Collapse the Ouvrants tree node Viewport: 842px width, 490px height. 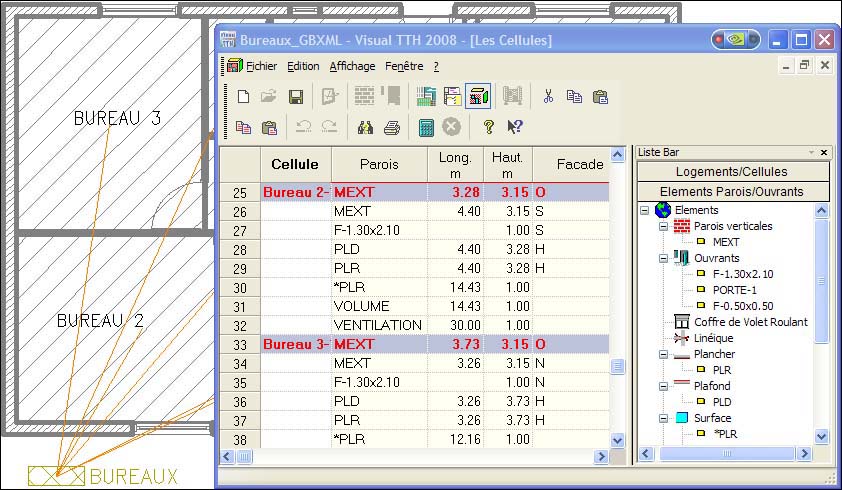664,258
